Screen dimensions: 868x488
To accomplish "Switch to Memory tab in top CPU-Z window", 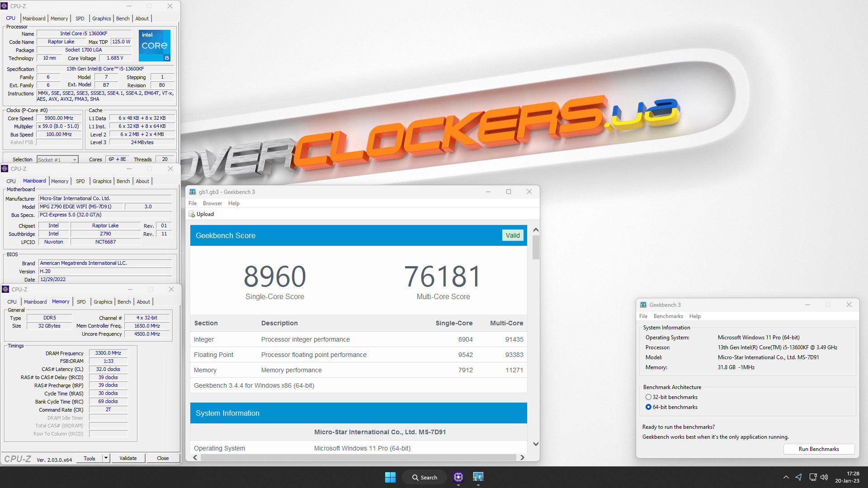I will click(x=59, y=19).
